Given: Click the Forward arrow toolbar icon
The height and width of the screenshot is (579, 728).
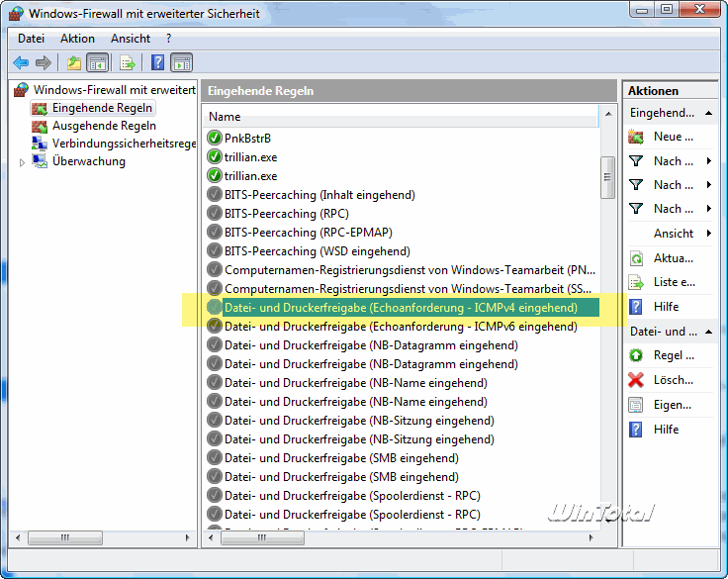Looking at the screenshot, I should pos(44,62).
